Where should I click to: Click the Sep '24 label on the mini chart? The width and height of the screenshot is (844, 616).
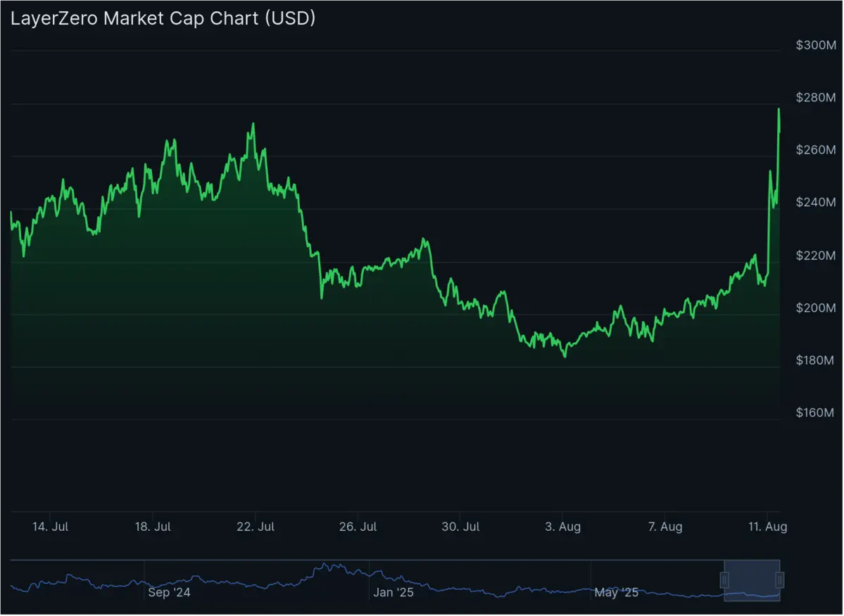coord(169,592)
